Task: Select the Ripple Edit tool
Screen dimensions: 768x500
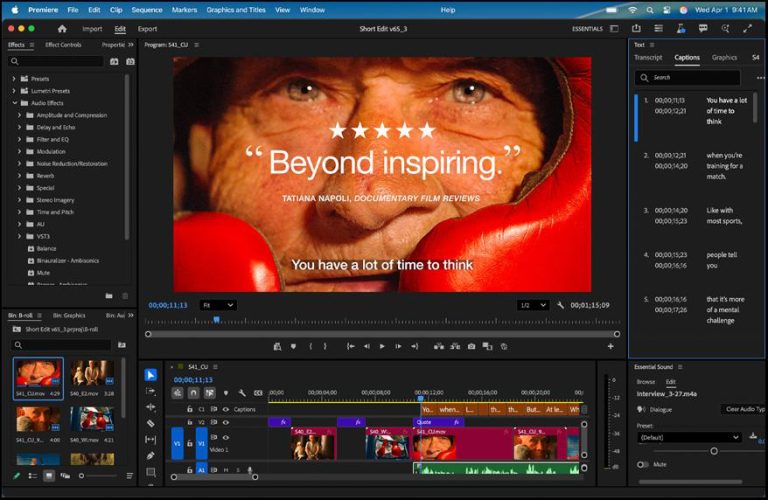Action: (151, 407)
